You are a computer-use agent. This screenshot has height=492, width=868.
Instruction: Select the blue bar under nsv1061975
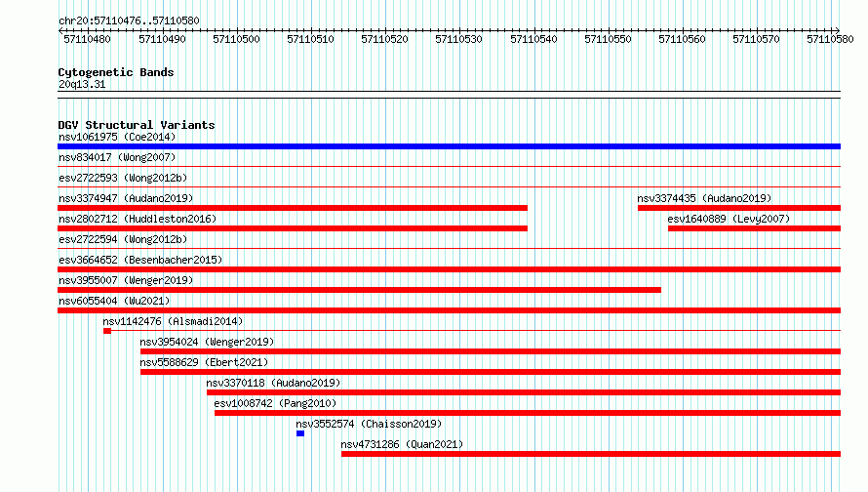[449, 146]
